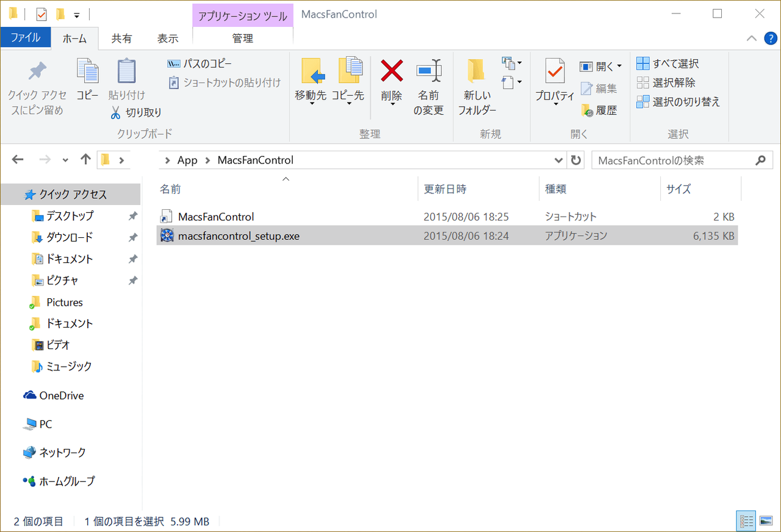
Task: Click App in breadcrumb path
Action: pos(187,160)
